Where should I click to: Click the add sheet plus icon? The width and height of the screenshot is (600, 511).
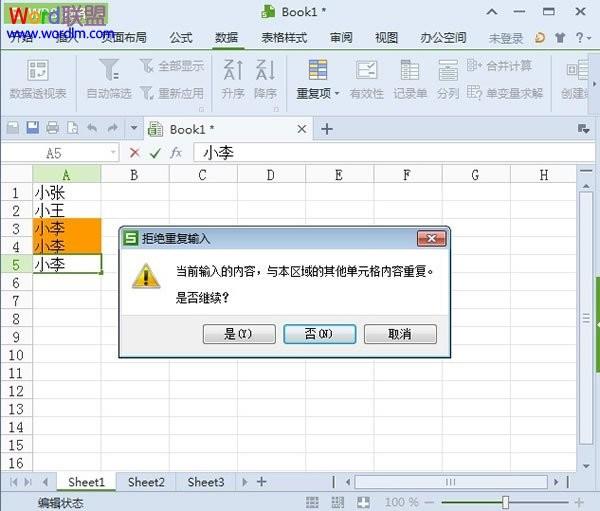(261, 482)
